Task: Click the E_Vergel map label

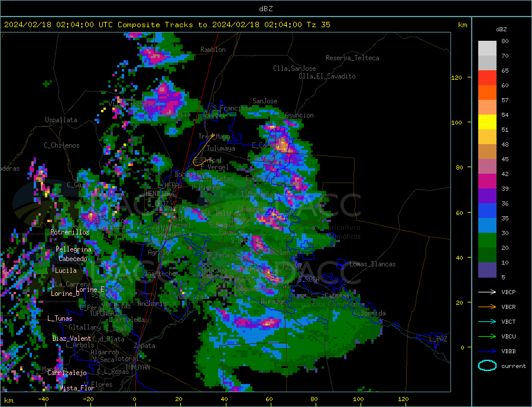Action: [214, 167]
